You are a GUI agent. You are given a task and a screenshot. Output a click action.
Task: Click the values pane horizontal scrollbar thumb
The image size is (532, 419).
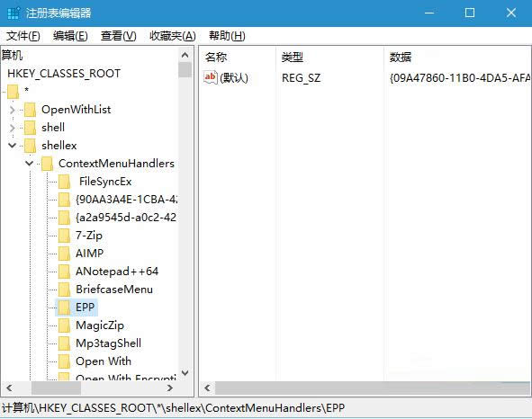373,388
